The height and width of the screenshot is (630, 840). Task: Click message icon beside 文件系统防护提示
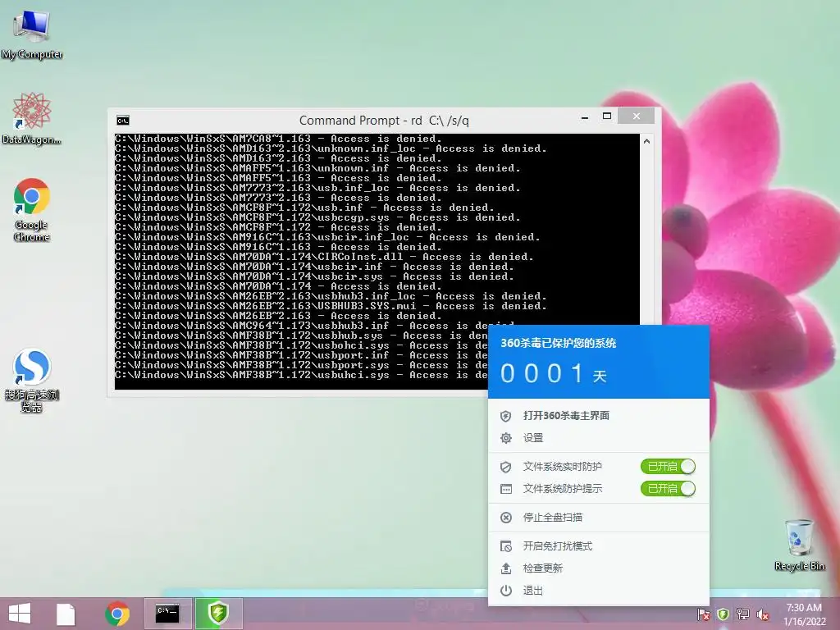[x=505, y=489]
